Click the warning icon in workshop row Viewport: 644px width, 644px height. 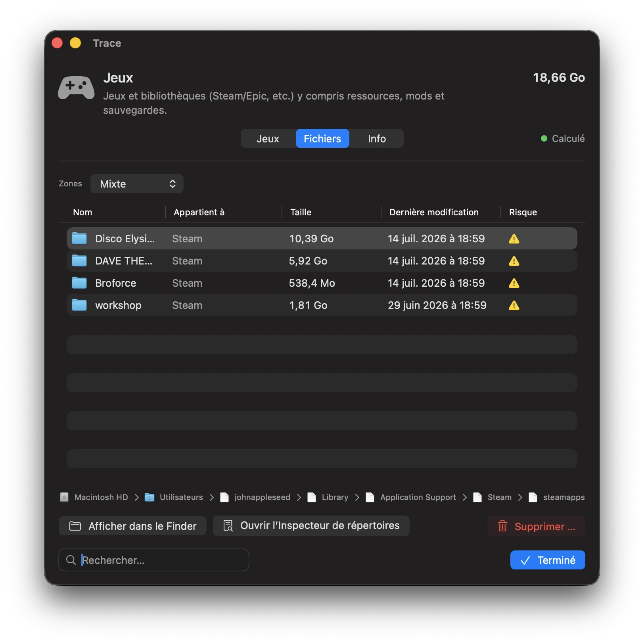pyautogui.click(x=514, y=305)
